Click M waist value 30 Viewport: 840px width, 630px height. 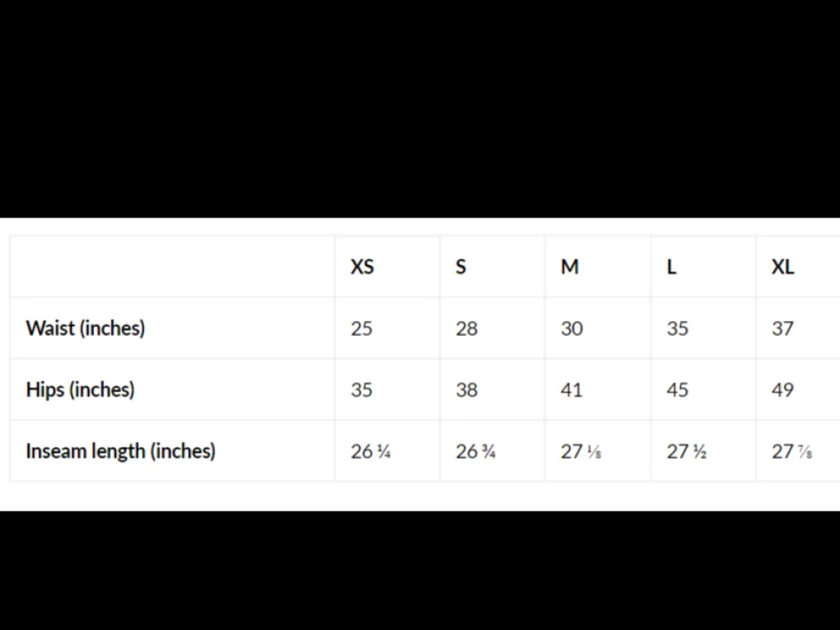[571, 328]
